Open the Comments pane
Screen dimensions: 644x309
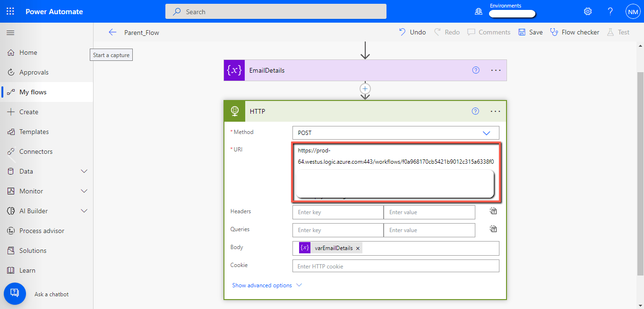click(x=489, y=32)
